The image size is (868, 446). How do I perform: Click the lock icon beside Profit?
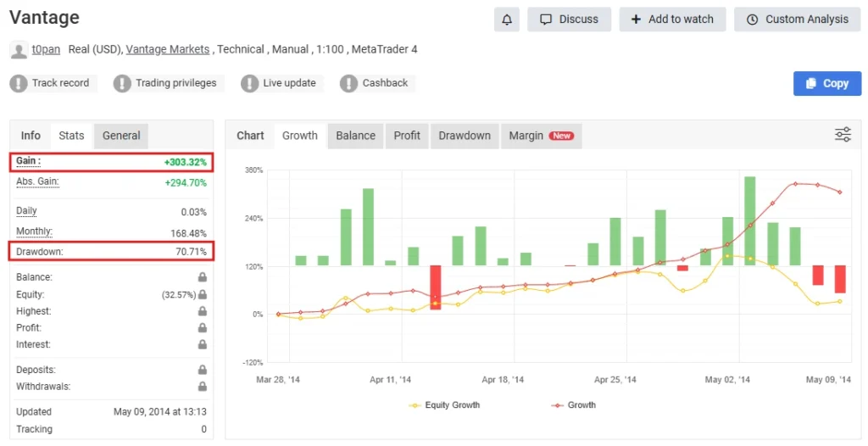click(x=203, y=327)
